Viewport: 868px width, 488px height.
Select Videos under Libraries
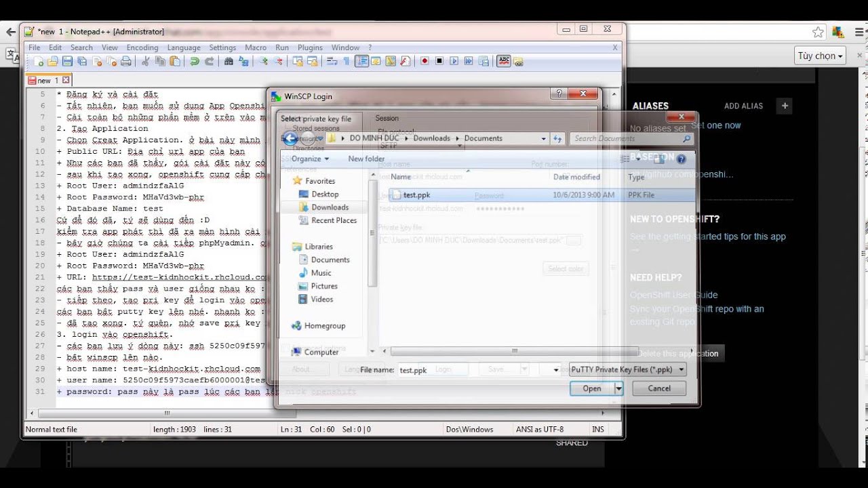[x=322, y=299]
